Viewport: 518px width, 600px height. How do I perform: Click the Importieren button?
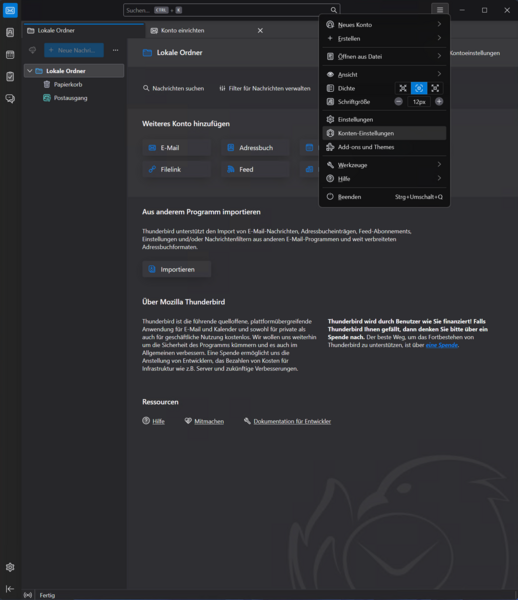pyautogui.click(x=176, y=269)
